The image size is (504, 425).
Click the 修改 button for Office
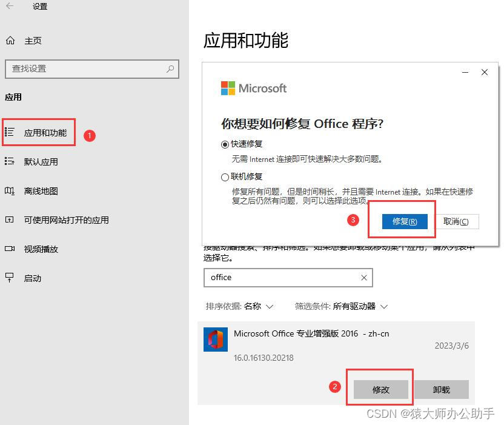click(381, 390)
